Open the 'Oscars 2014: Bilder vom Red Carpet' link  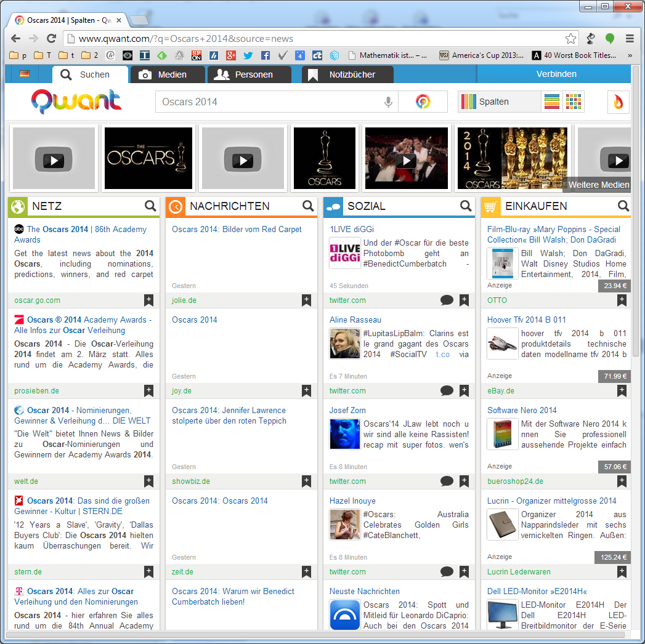(x=237, y=230)
